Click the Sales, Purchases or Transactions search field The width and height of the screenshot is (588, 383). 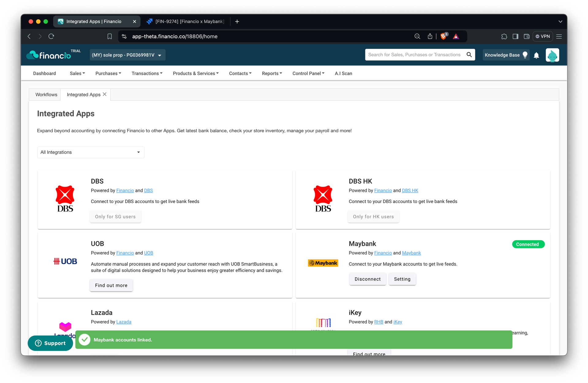(x=414, y=55)
